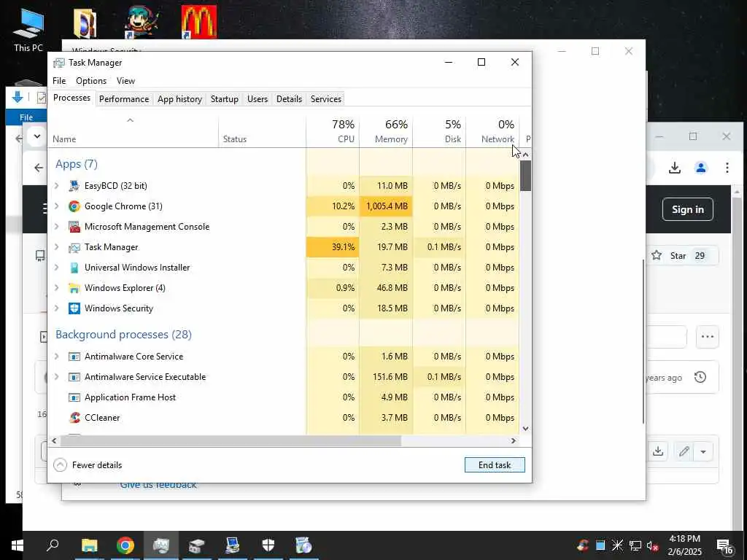
Task: Open the Windows Start menu
Action: (x=18, y=545)
